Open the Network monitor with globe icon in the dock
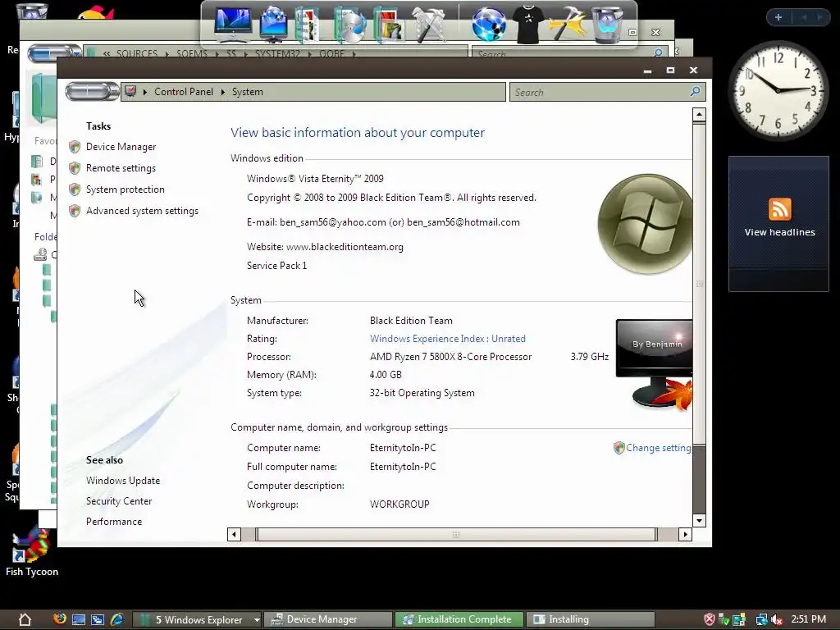 (x=273, y=24)
